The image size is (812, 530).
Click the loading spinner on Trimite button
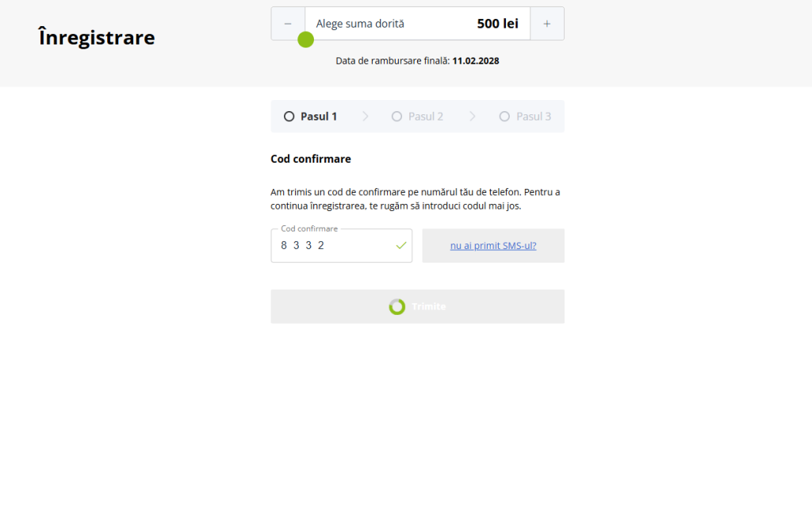pyautogui.click(x=396, y=306)
